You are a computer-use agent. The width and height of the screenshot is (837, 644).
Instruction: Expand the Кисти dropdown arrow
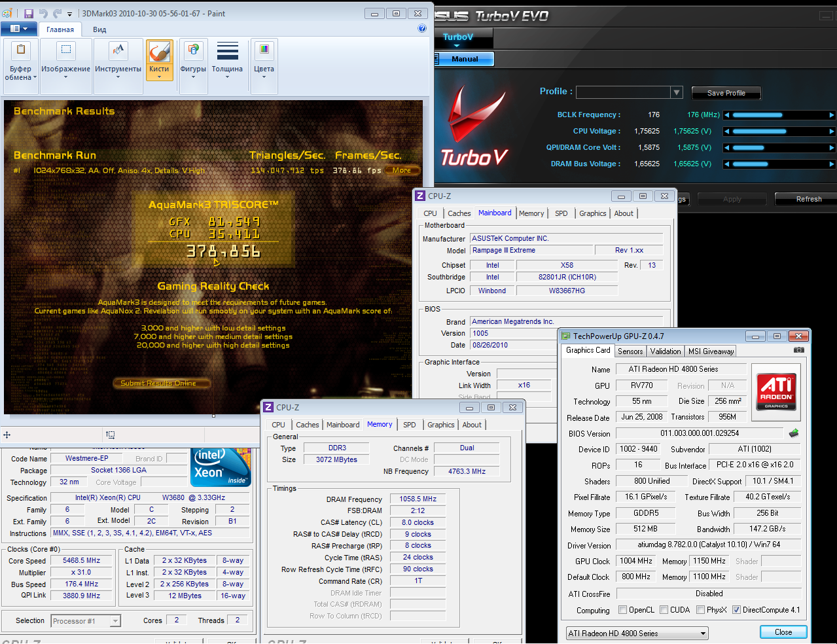point(159,77)
